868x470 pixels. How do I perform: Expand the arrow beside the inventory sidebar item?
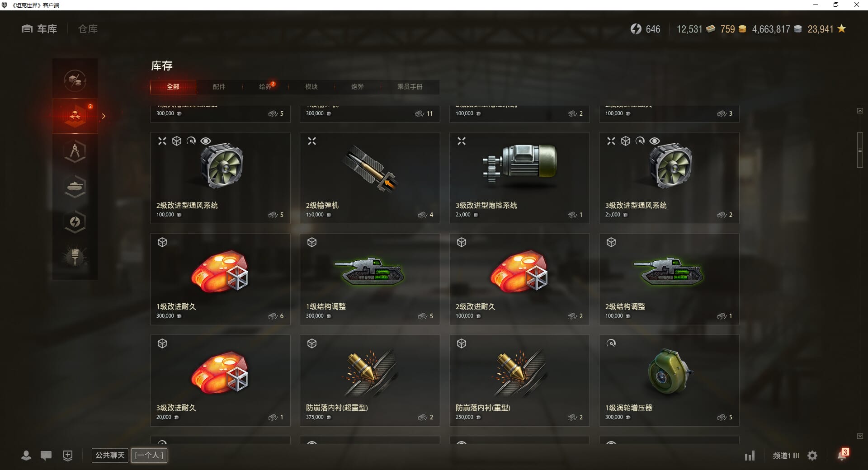click(x=104, y=116)
